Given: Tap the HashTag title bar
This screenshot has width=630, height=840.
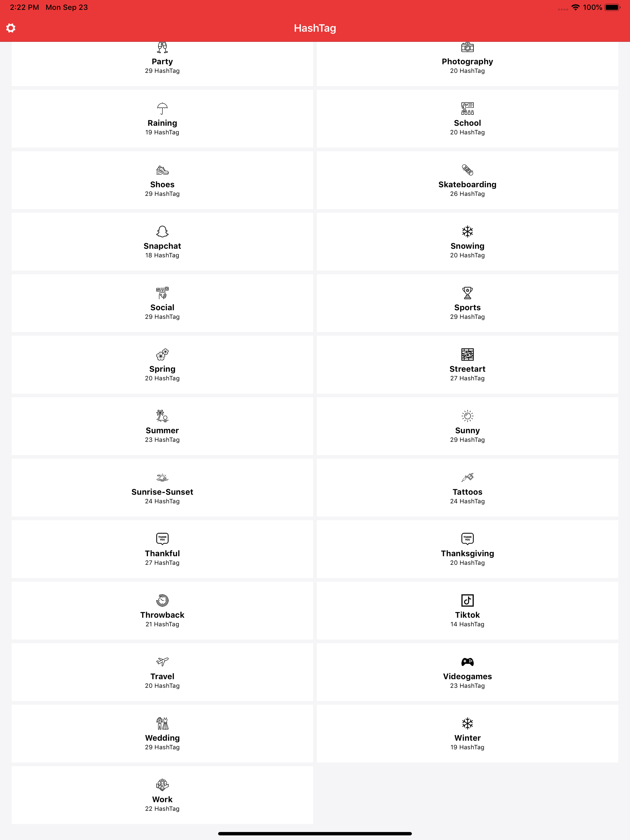Looking at the screenshot, I should (x=315, y=28).
